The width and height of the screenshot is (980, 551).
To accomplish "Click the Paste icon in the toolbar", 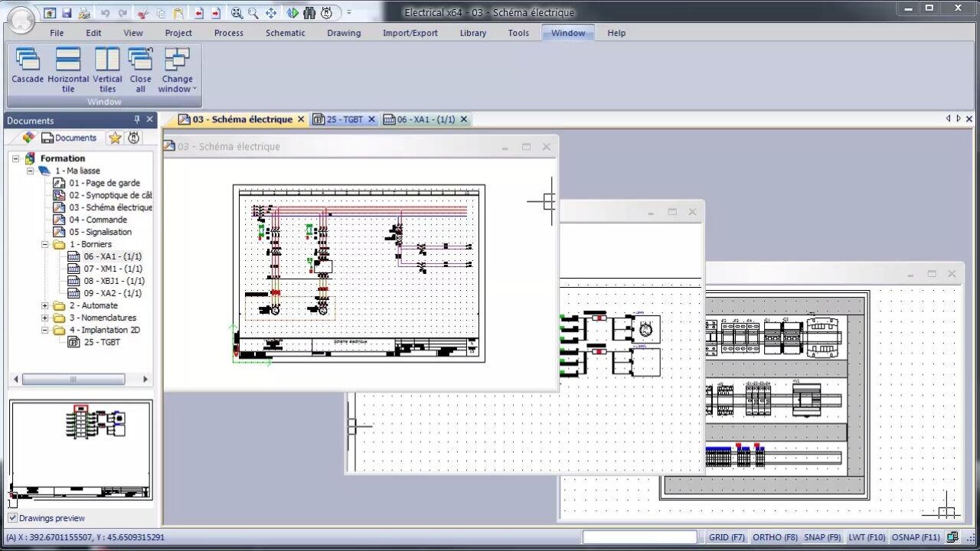I will coord(178,13).
